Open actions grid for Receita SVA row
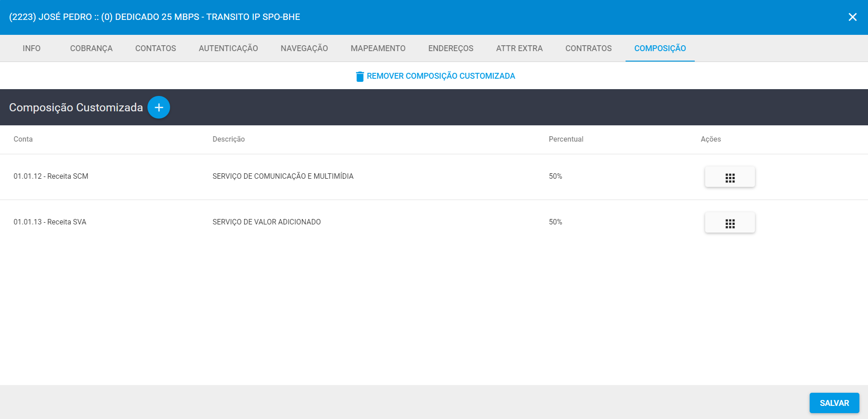The height and width of the screenshot is (419, 868). point(730,223)
